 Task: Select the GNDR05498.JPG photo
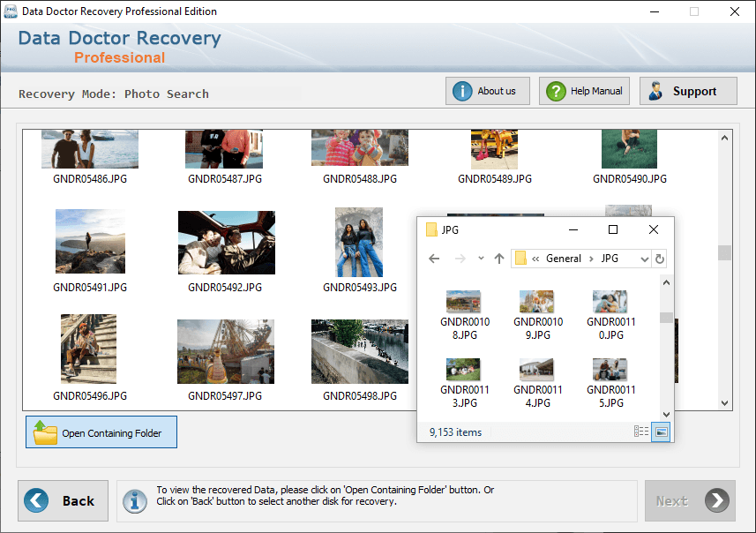click(x=360, y=351)
